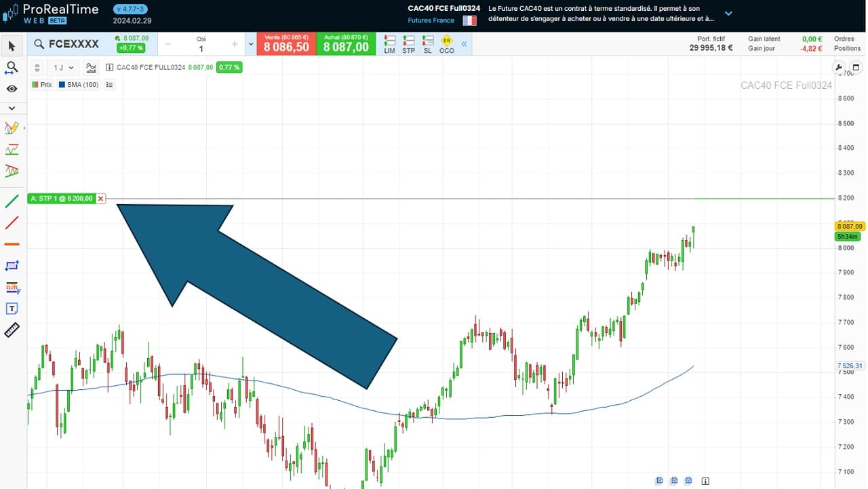Image resolution: width=868 pixels, height=489 pixels.
Task: Click the green Achat 8 087,00 button
Action: pyautogui.click(x=346, y=44)
